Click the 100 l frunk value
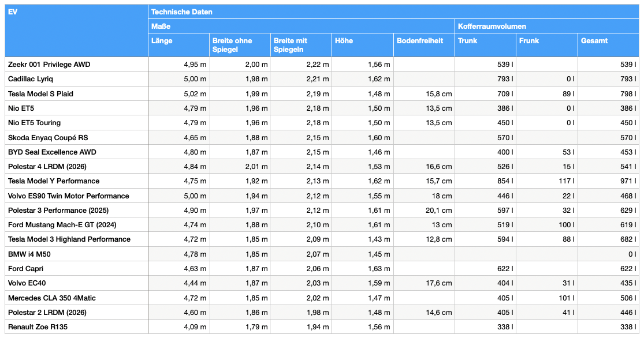 coord(567,225)
